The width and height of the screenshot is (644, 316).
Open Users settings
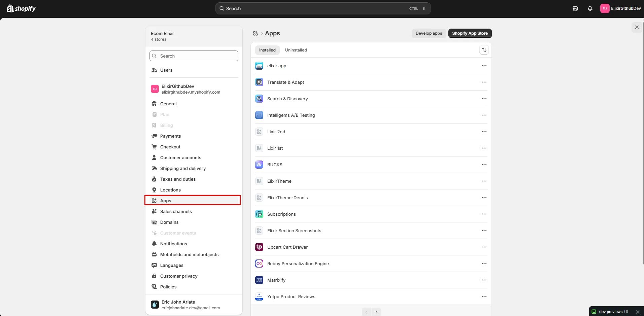point(194,70)
